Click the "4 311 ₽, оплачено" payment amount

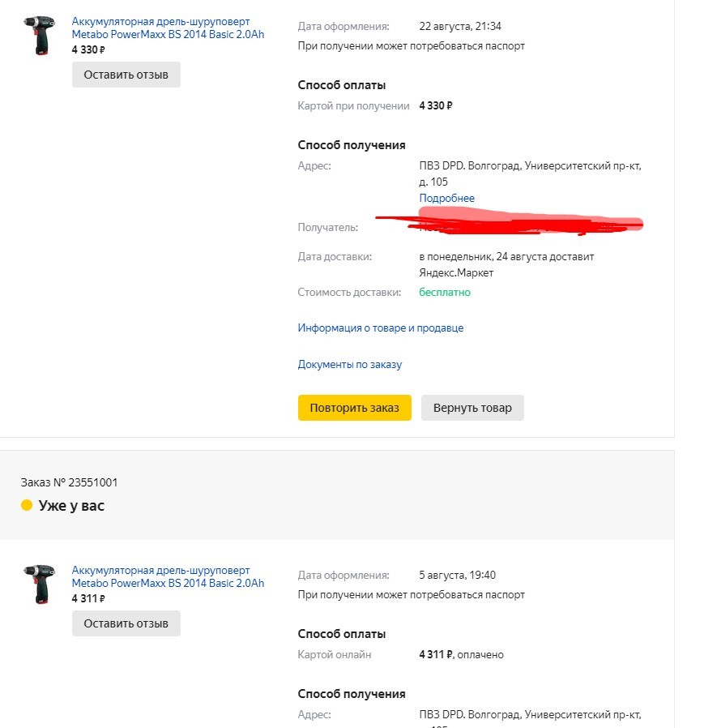point(461,654)
